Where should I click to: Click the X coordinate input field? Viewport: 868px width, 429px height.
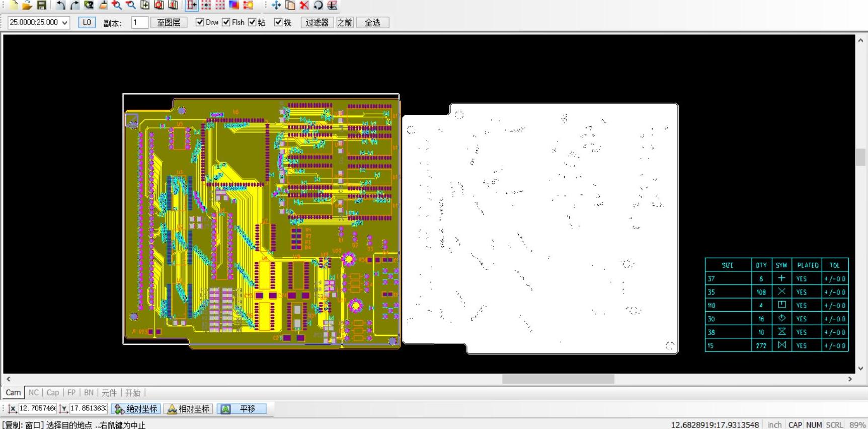click(37, 408)
